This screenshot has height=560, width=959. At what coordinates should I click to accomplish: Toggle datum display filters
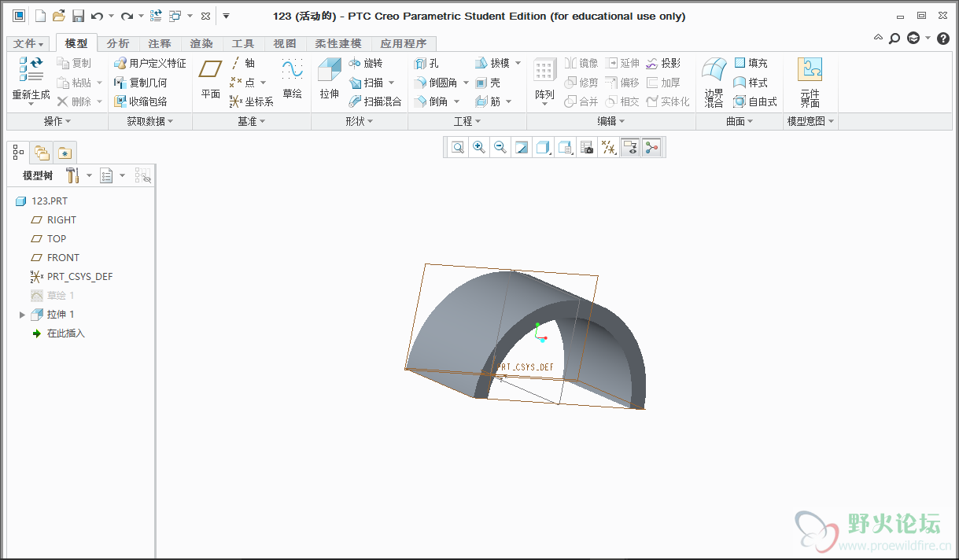click(608, 147)
